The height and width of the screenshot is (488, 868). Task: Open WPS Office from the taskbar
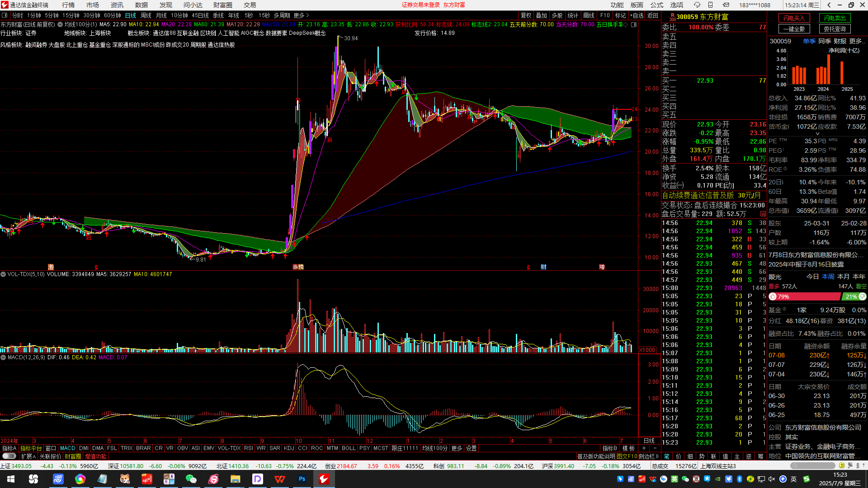(x=280, y=479)
